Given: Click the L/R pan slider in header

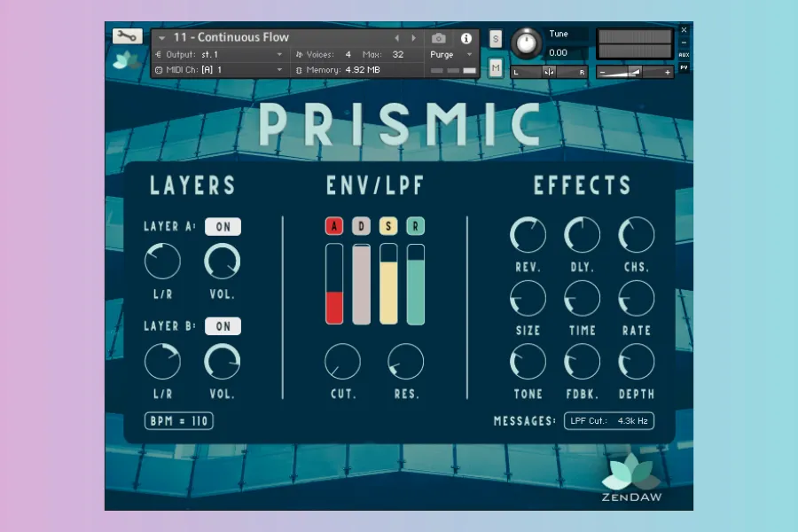Looking at the screenshot, I should [549, 73].
